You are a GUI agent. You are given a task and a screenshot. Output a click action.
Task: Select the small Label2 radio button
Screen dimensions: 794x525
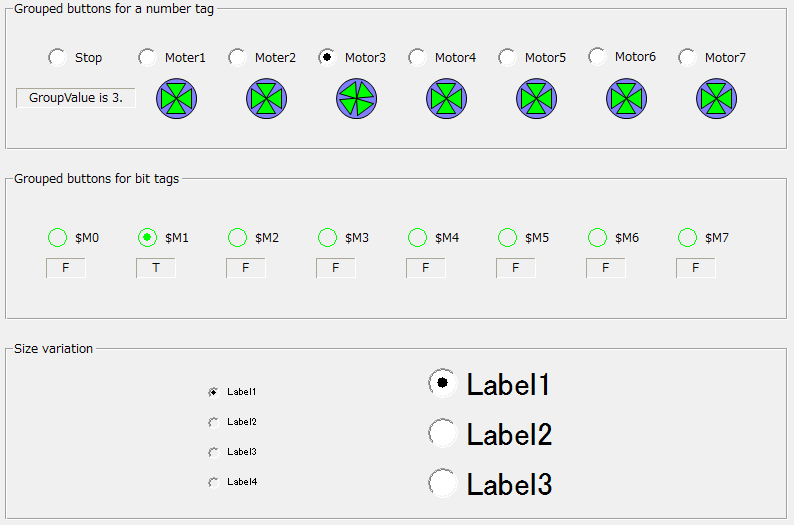(x=212, y=422)
